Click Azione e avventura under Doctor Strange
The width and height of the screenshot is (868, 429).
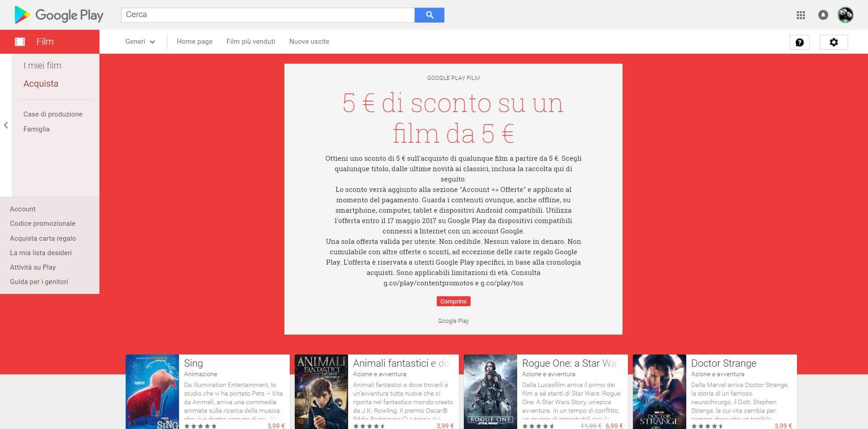(717, 374)
